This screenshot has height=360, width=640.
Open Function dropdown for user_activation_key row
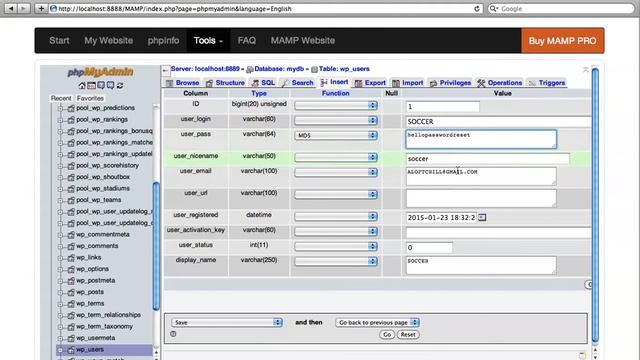(x=336, y=231)
